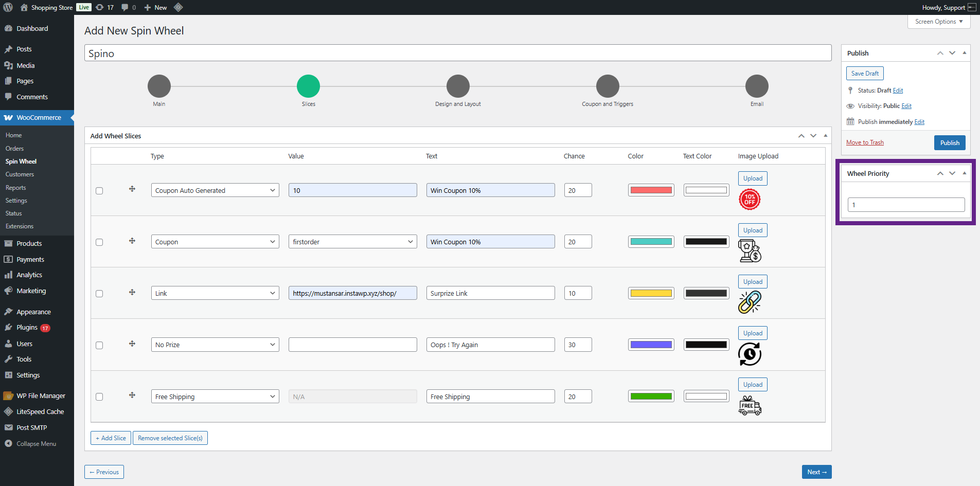This screenshot has width=980, height=486.
Task: Click the WordPress logo in admin bar
Action: click(8, 7)
